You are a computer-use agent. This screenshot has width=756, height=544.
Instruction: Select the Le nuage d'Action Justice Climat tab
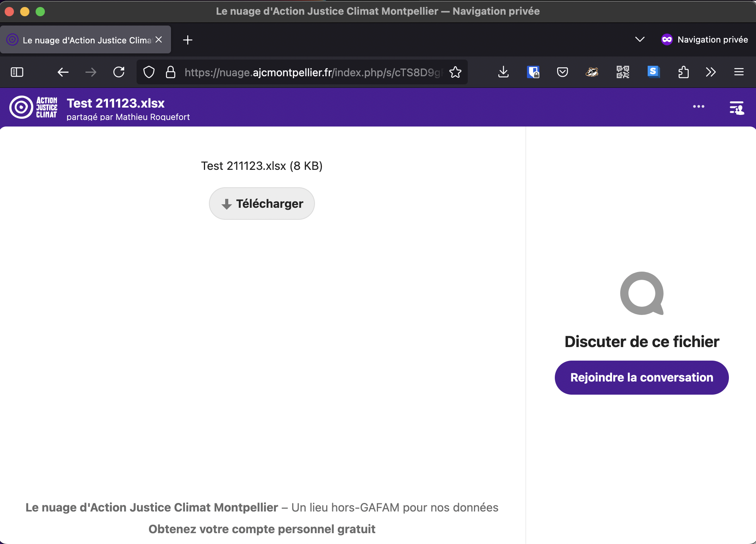pos(86,40)
